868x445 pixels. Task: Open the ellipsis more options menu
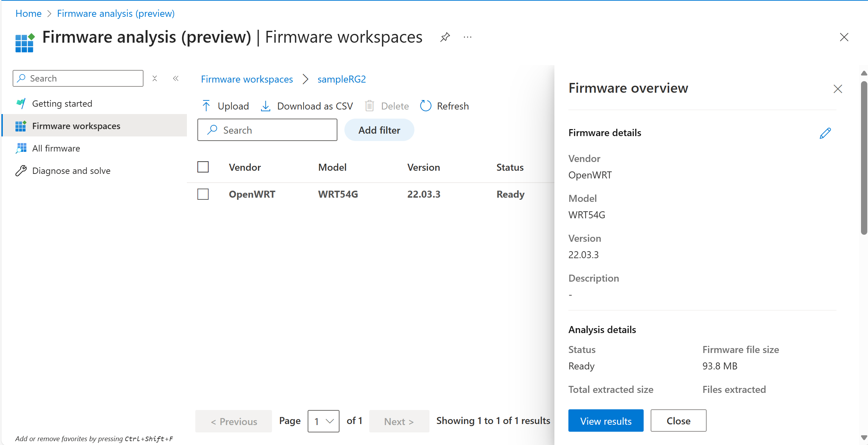click(468, 37)
